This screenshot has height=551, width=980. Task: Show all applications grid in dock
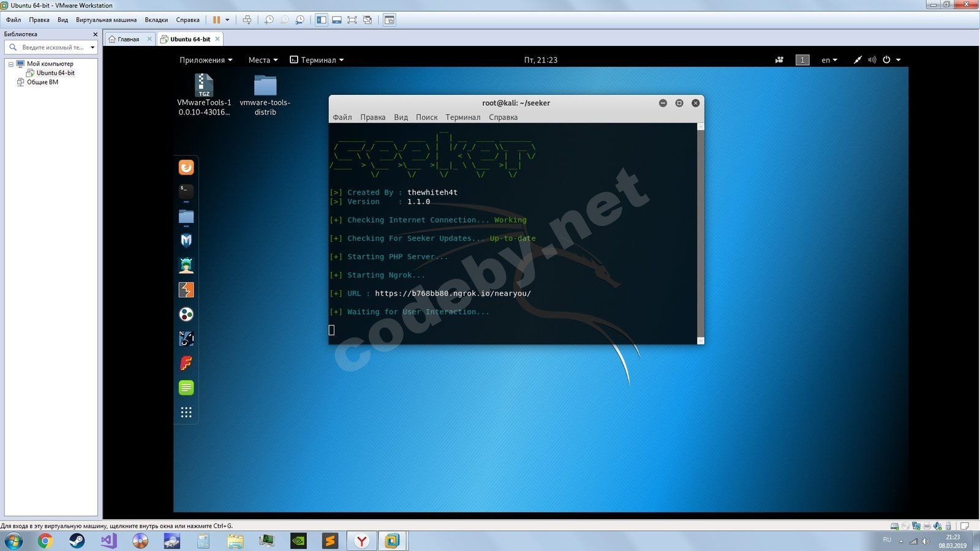pyautogui.click(x=186, y=412)
